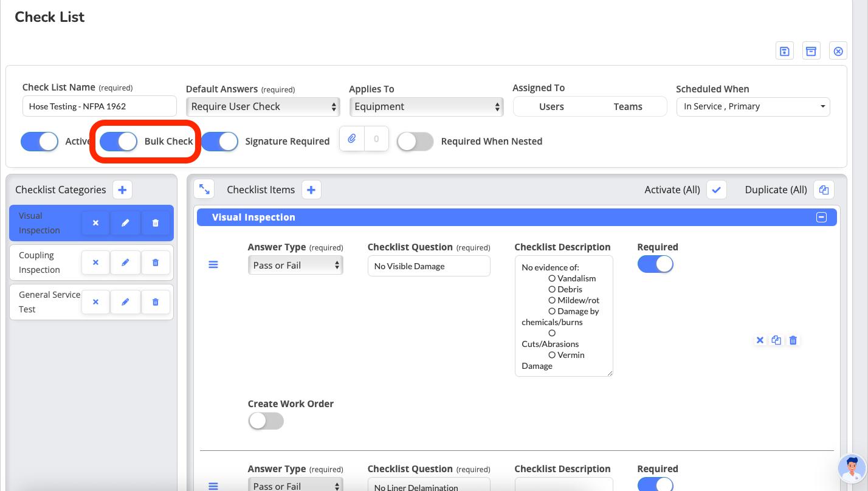This screenshot has width=868, height=491.
Task: Enable Required When Nested toggle
Action: point(415,142)
